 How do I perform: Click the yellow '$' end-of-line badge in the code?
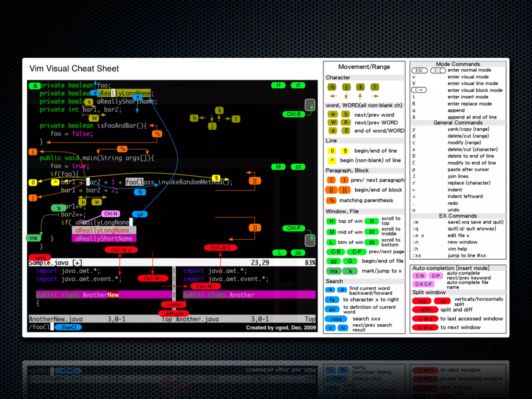(x=216, y=178)
